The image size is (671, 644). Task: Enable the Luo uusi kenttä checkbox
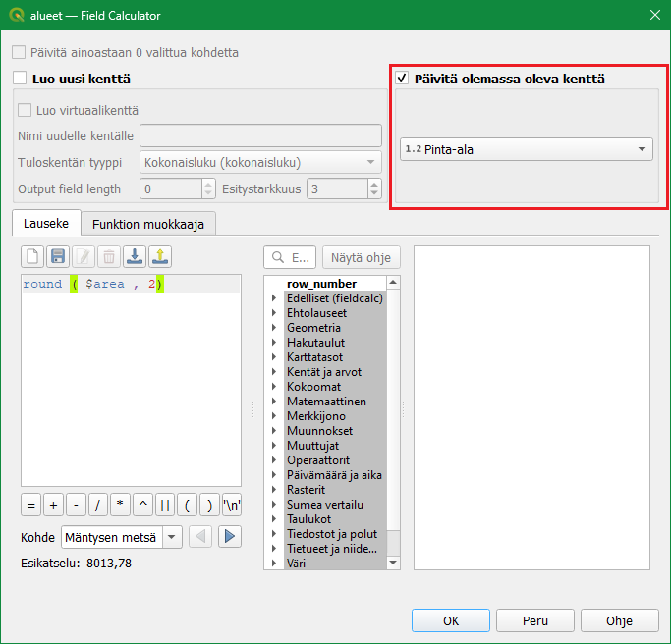pyautogui.click(x=20, y=79)
